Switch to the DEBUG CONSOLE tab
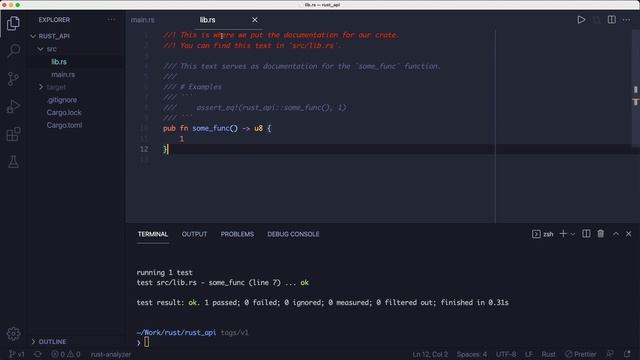This screenshot has height=360, width=640. click(293, 234)
